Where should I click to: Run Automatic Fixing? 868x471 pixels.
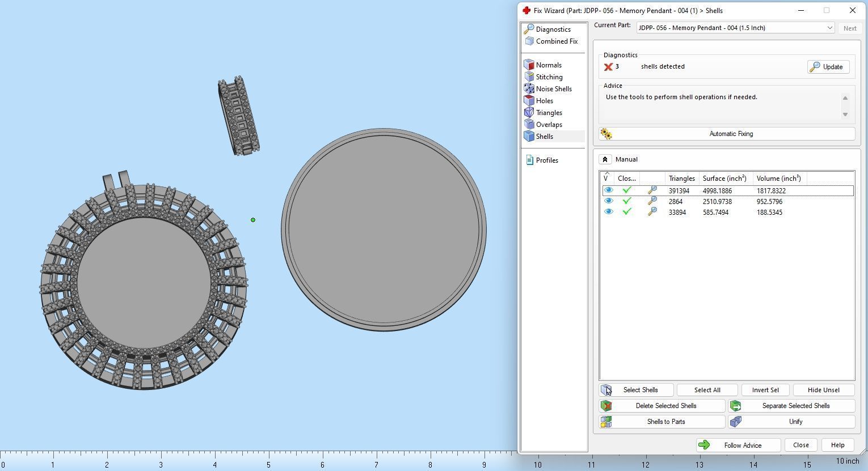tap(727, 134)
